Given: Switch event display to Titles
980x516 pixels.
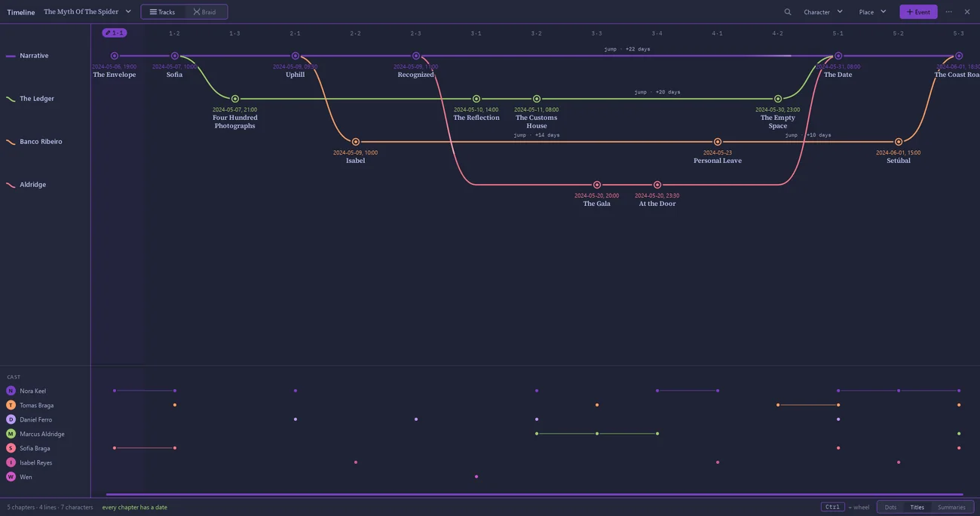Looking at the screenshot, I should click(x=917, y=507).
